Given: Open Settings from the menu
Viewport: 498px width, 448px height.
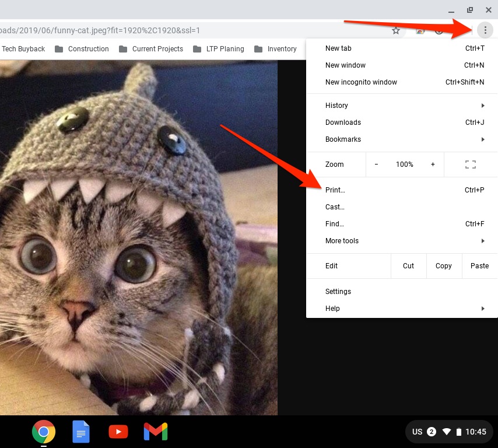Looking at the screenshot, I should pyautogui.click(x=402, y=291).
